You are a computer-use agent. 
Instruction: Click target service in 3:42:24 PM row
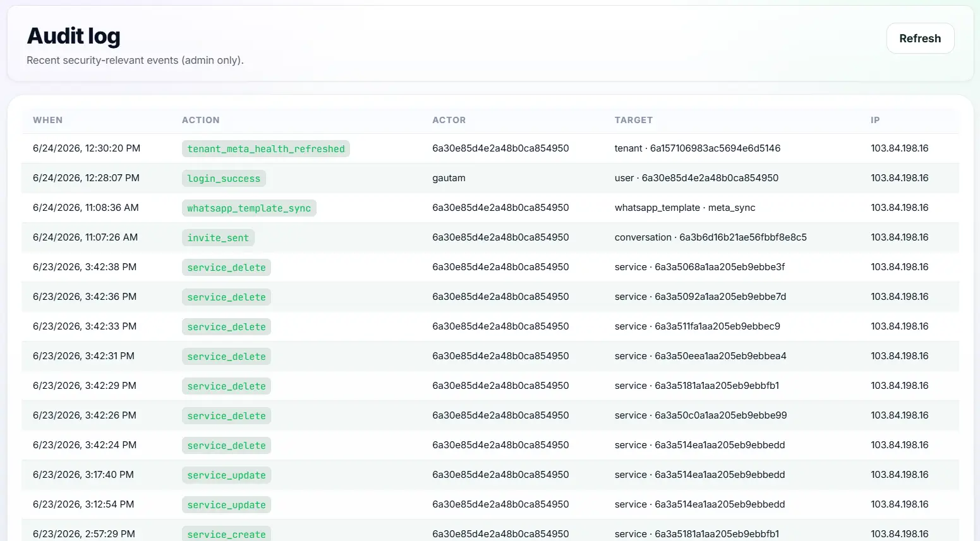pyautogui.click(x=700, y=445)
